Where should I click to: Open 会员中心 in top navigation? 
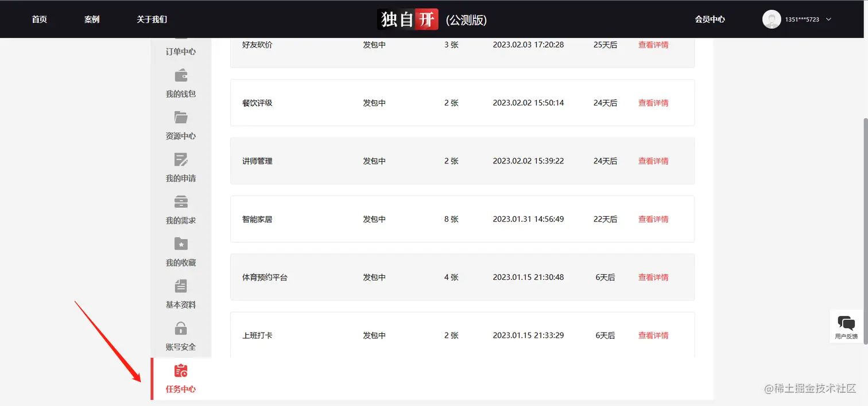click(710, 19)
